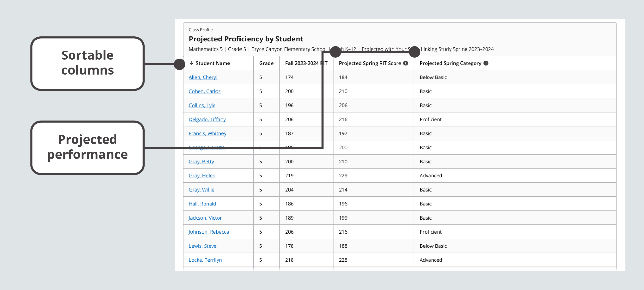Select student Lyle Collins
The image size is (644, 290).
pyautogui.click(x=202, y=105)
